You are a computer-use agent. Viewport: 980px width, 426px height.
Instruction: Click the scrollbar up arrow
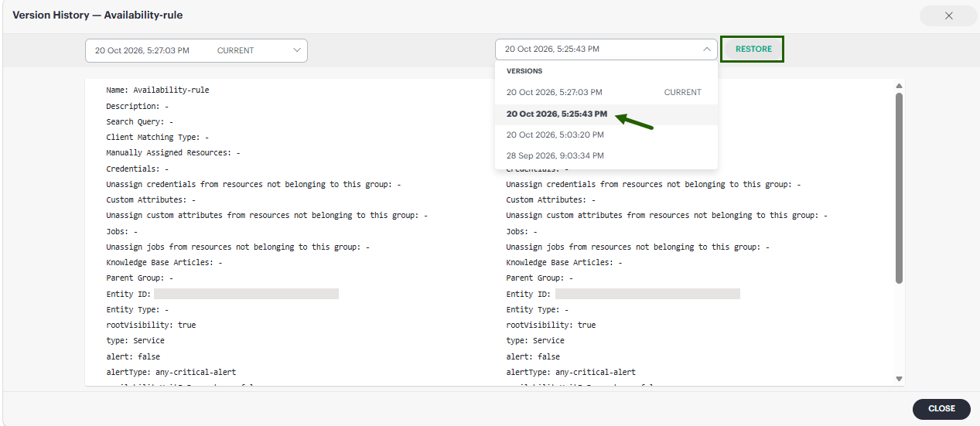(899, 86)
